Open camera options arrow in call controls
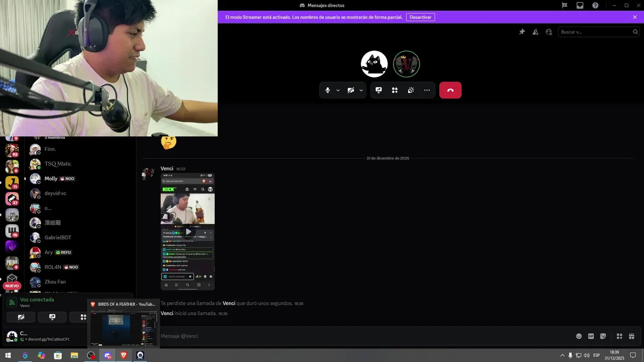The image size is (644, 362). pyautogui.click(x=361, y=90)
